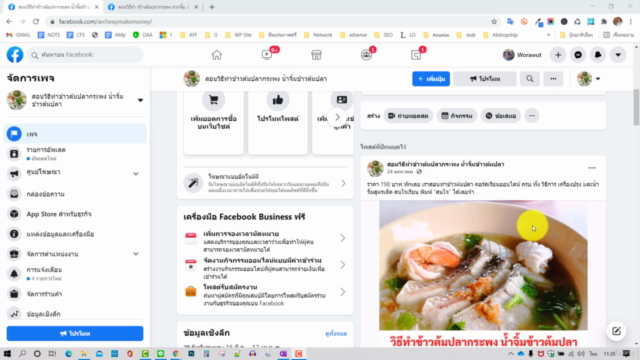Click the address bar URL

coord(106,21)
